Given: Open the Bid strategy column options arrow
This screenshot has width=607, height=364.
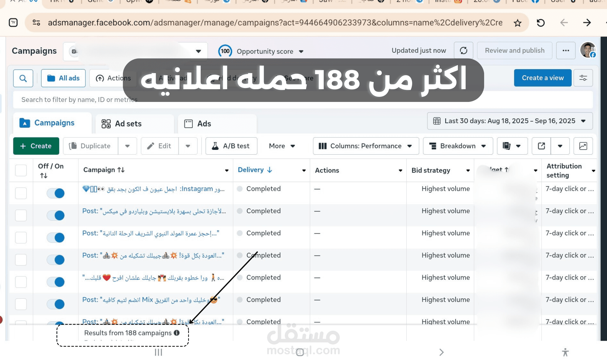Looking at the screenshot, I should [468, 170].
